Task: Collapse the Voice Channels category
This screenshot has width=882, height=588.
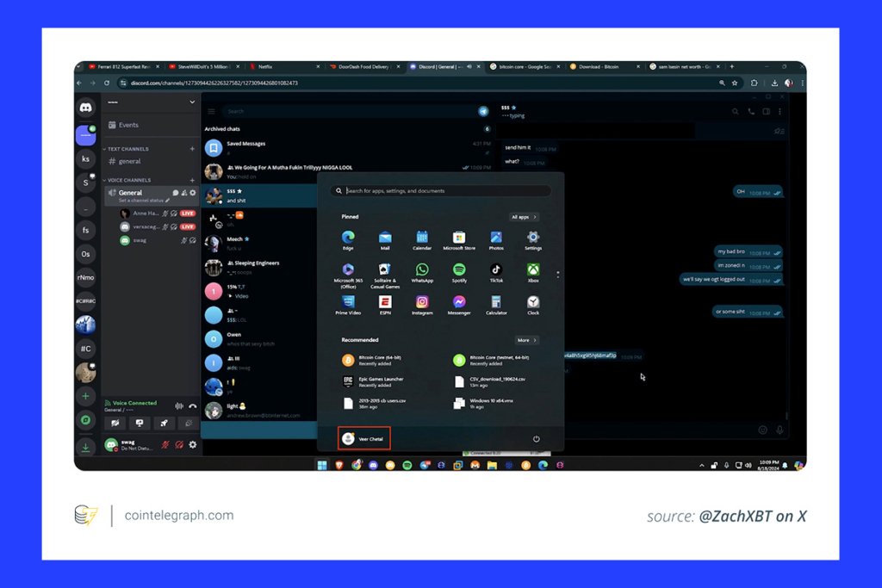Action: point(127,180)
